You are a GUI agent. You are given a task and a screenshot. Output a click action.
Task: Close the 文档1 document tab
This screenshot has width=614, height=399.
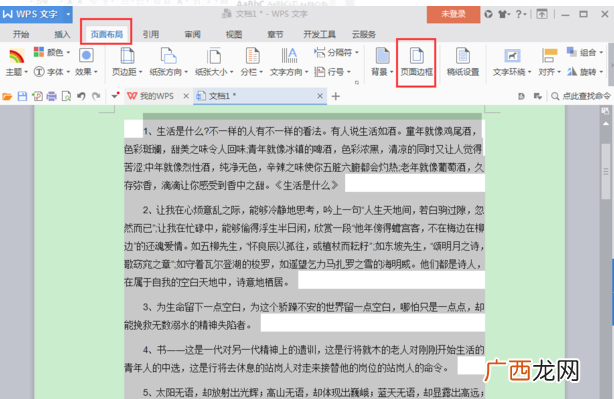point(320,96)
